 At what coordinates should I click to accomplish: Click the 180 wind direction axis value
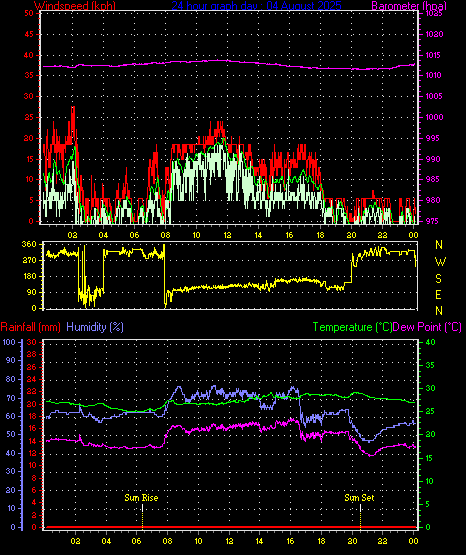click(x=29, y=276)
